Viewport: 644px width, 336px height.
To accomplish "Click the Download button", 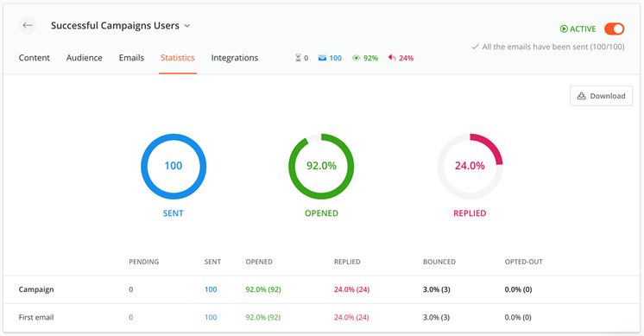I will pyautogui.click(x=601, y=96).
